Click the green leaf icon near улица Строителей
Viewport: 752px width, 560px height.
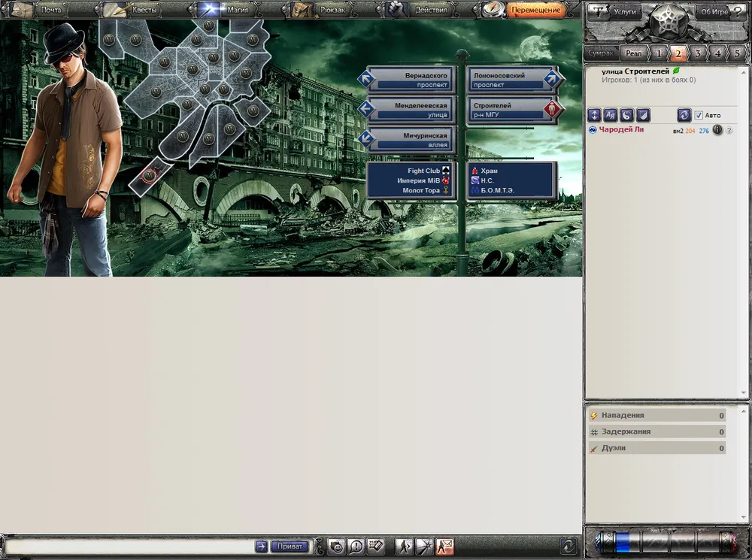pyautogui.click(x=676, y=71)
